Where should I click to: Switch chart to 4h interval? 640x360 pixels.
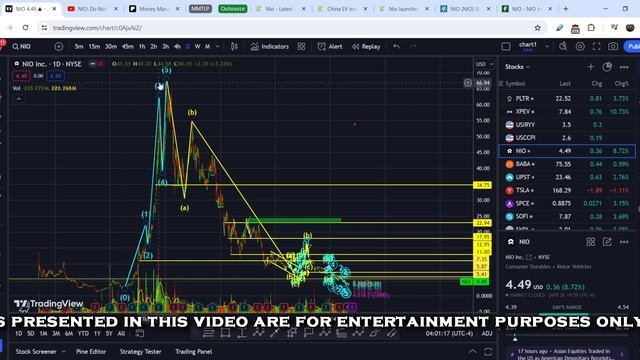[178, 47]
